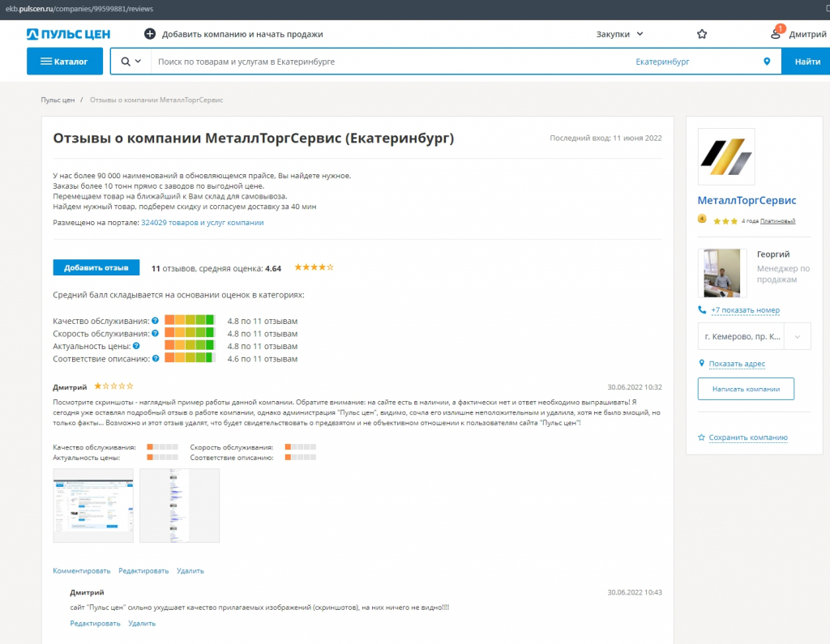Expand the Закупки dropdown
Viewport: 830px width, 644px height.
[x=619, y=34]
